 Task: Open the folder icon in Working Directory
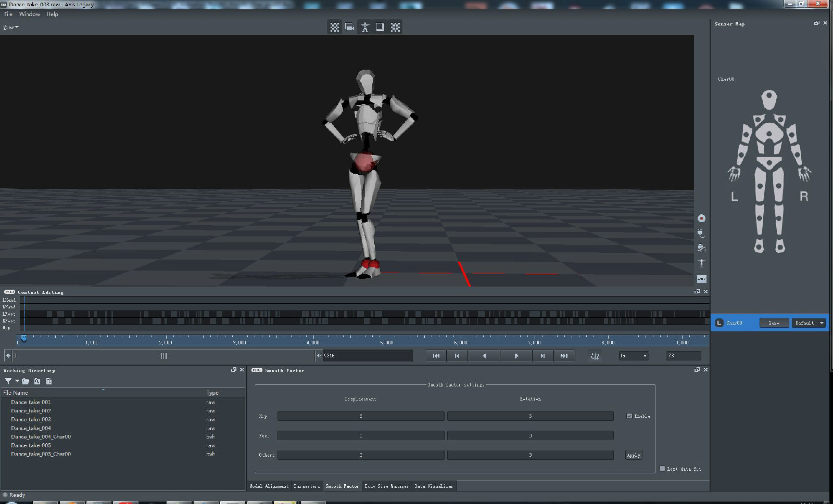26,381
